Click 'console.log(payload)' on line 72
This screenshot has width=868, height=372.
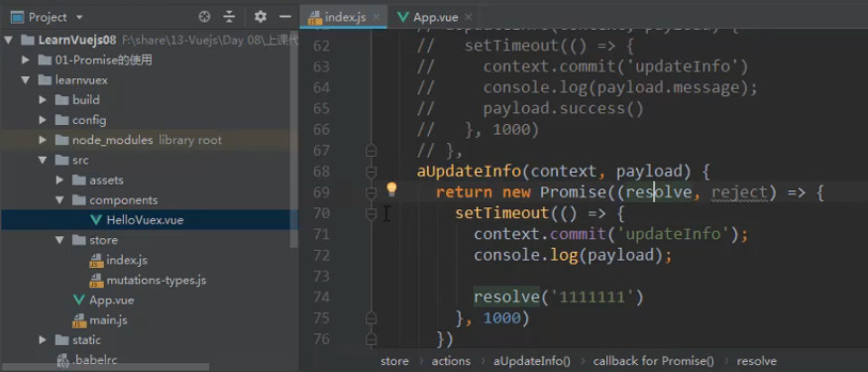569,256
